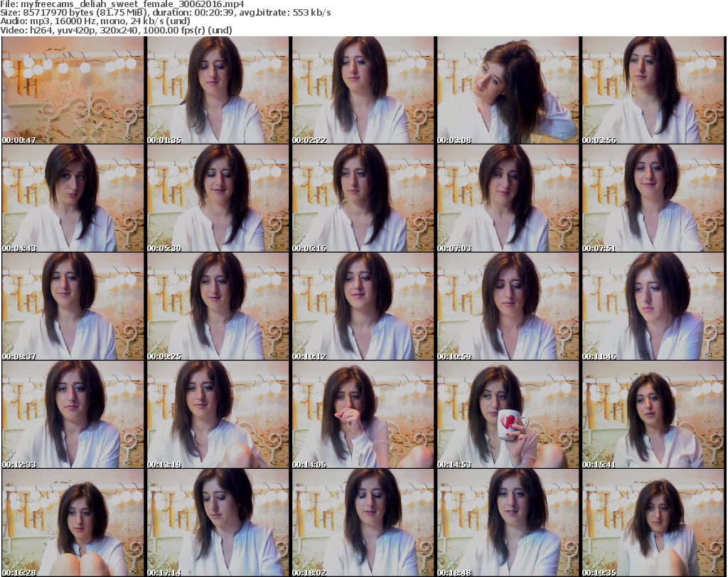Click the frame showing the heart mug
Screen dimensions: 728x577
pyautogui.click(x=508, y=415)
